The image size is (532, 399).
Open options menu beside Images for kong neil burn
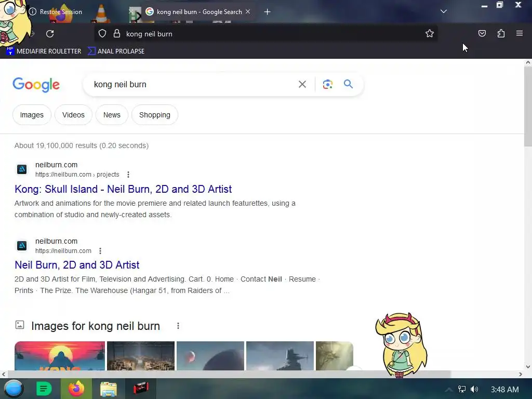click(178, 326)
